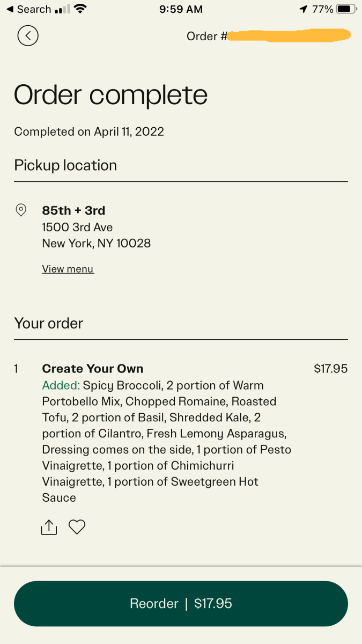Tap the Reorder $17.95 button

tap(181, 604)
